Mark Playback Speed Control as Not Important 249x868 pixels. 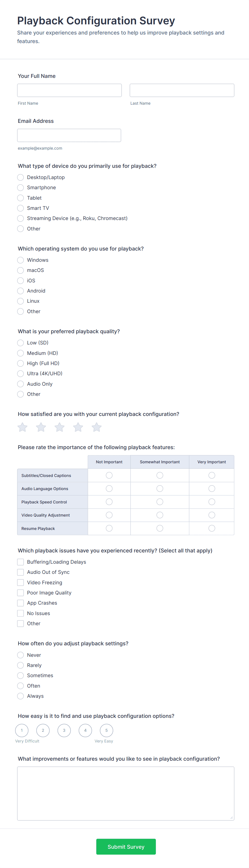click(x=109, y=502)
